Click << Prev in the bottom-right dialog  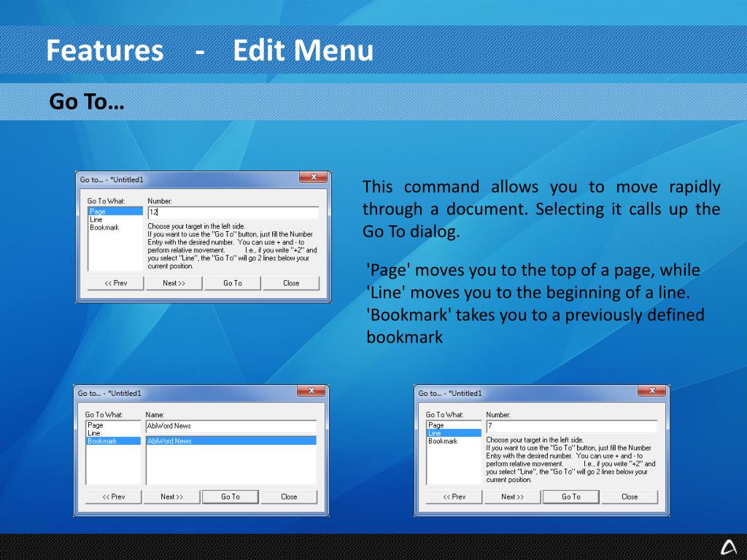coord(454,497)
